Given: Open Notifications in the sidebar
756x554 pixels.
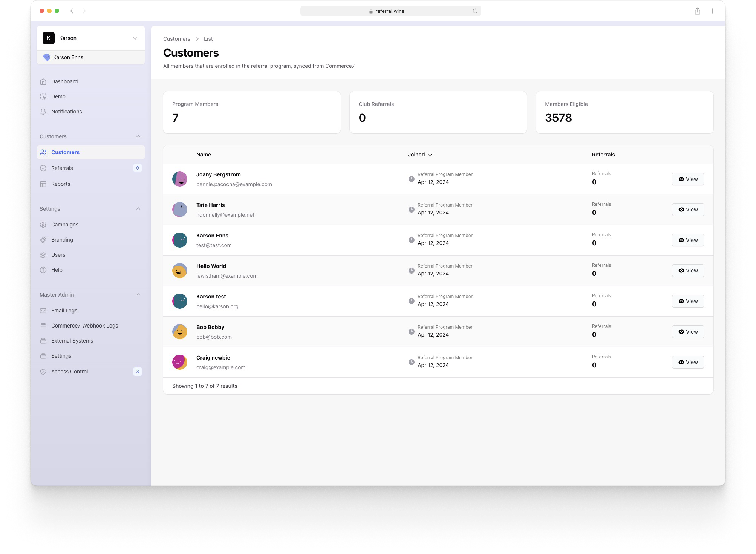Looking at the screenshot, I should click(66, 112).
